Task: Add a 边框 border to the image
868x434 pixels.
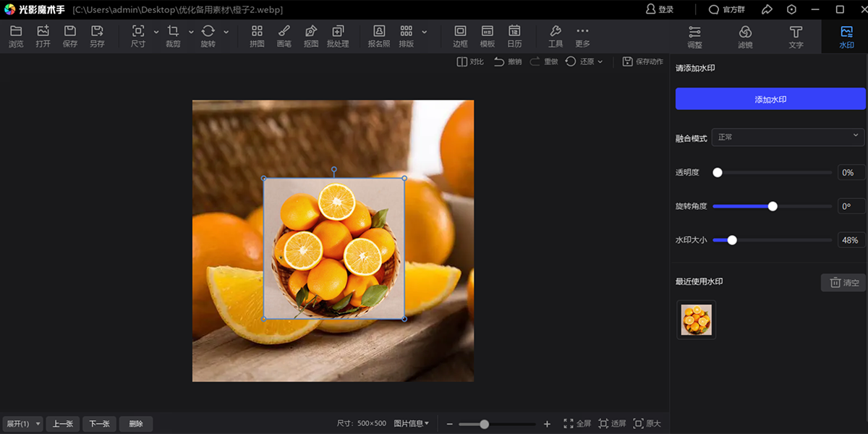Action: (x=460, y=36)
